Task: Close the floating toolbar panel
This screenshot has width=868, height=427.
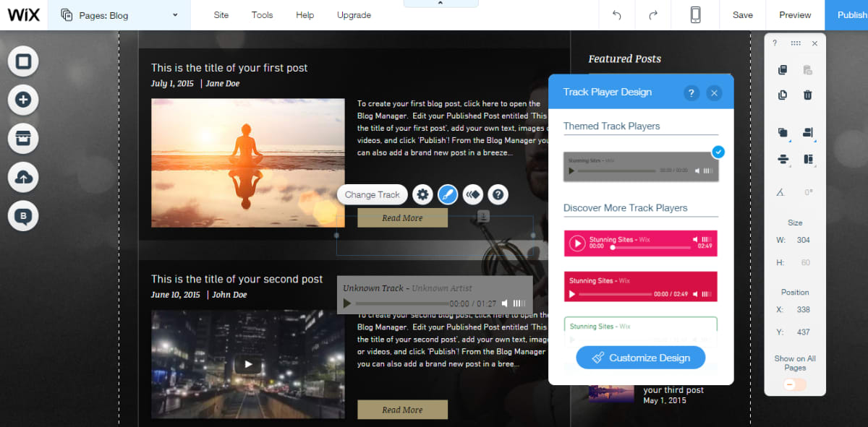Action: pos(814,43)
